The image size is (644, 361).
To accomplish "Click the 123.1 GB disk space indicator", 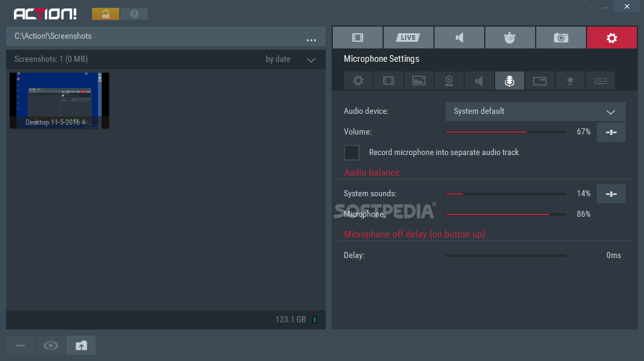I will click(296, 319).
